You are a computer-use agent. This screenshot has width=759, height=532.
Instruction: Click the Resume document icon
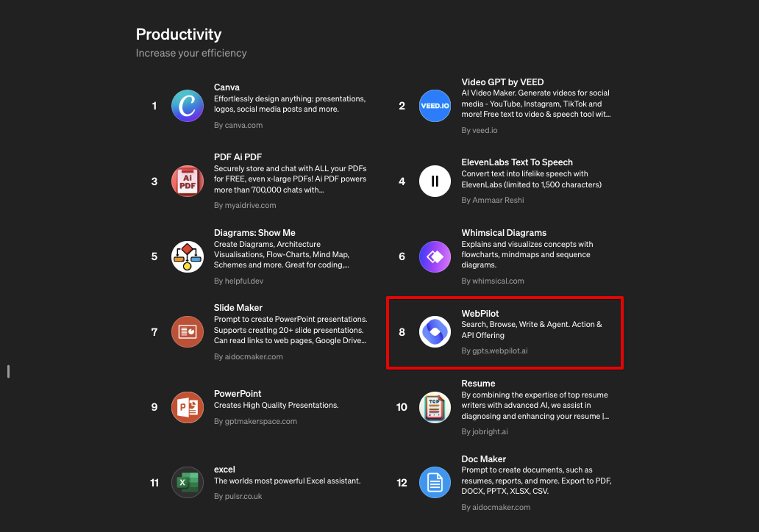click(x=435, y=407)
